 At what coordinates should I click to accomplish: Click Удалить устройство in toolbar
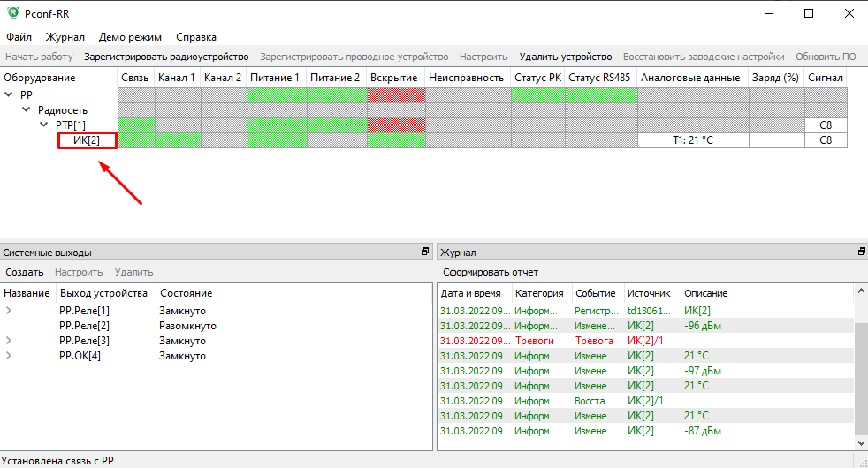pos(565,57)
